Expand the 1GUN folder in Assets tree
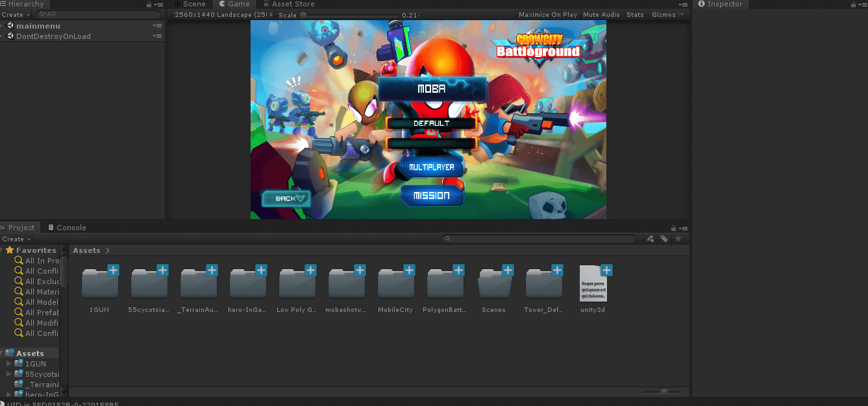The height and width of the screenshot is (406, 868). pos(9,364)
